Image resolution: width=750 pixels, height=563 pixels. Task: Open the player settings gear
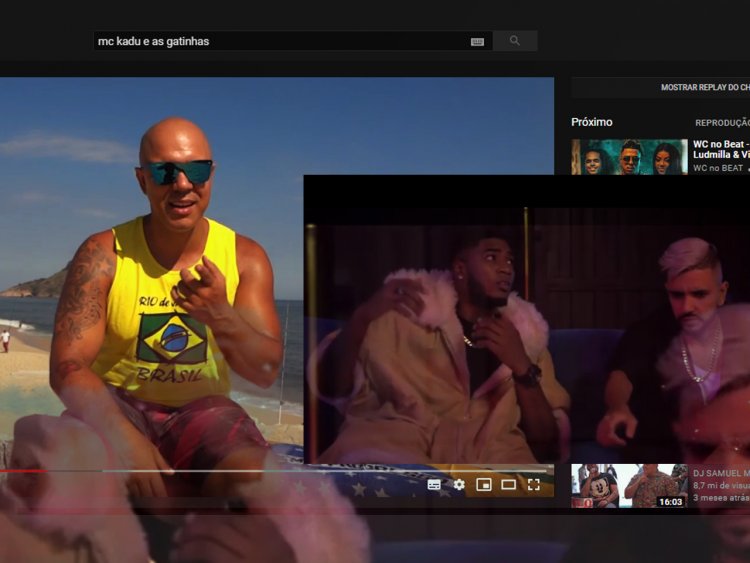tap(459, 484)
